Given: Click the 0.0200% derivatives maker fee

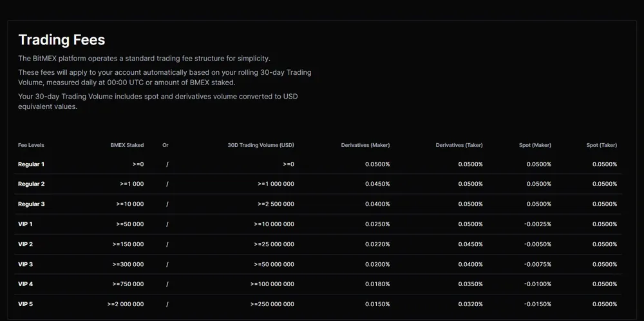Looking at the screenshot, I should pos(377,264).
